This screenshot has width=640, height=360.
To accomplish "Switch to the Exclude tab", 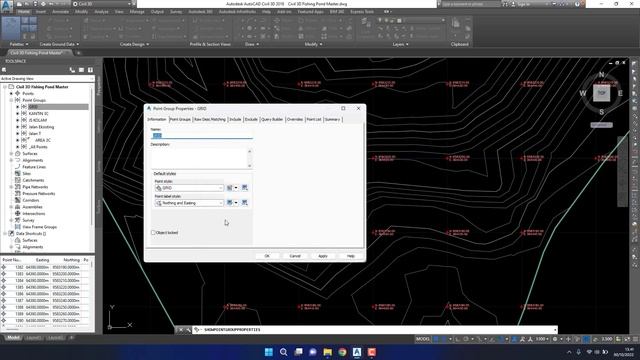I will tap(251, 119).
